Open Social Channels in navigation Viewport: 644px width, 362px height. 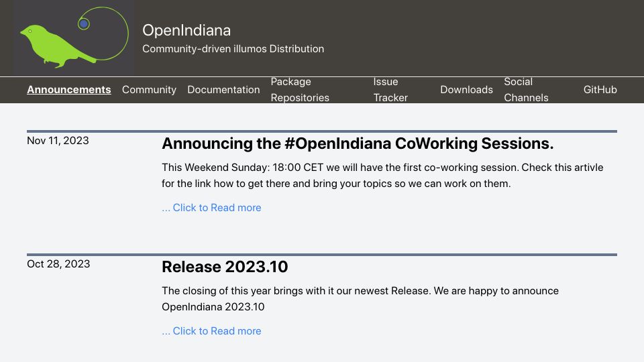click(x=526, y=89)
